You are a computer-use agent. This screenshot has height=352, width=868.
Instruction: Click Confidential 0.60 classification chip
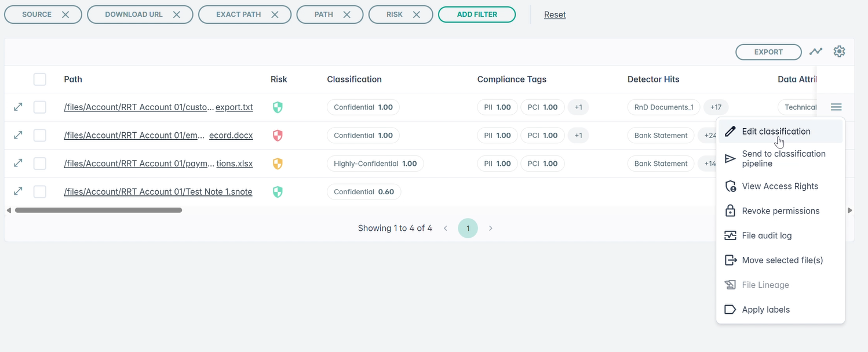point(364,191)
